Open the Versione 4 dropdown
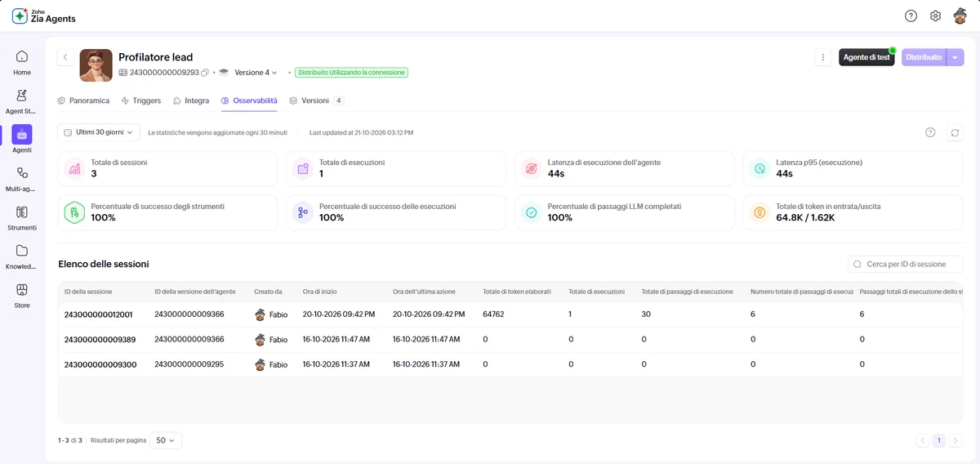Image resolution: width=980 pixels, height=464 pixels. pyautogui.click(x=256, y=73)
